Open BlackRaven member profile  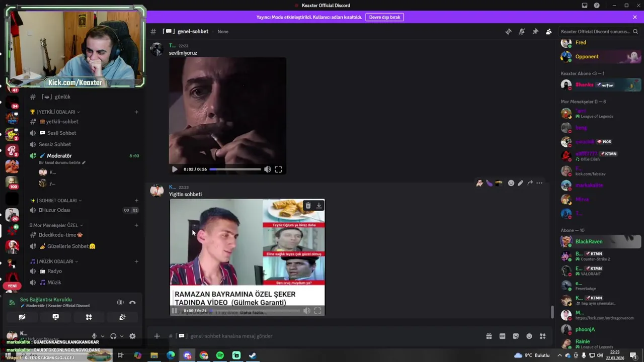click(x=600, y=241)
